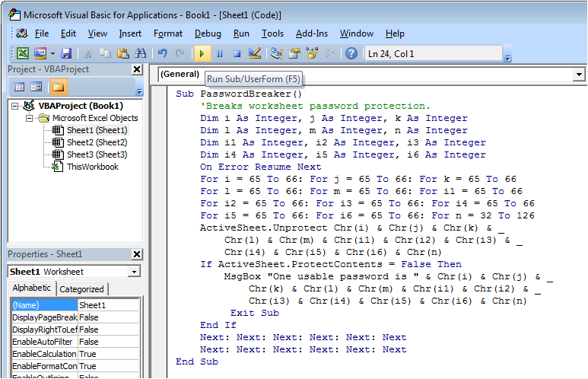Click the 'Exit Sub' code line
Viewport: 588px width, 379px height.
(x=255, y=313)
